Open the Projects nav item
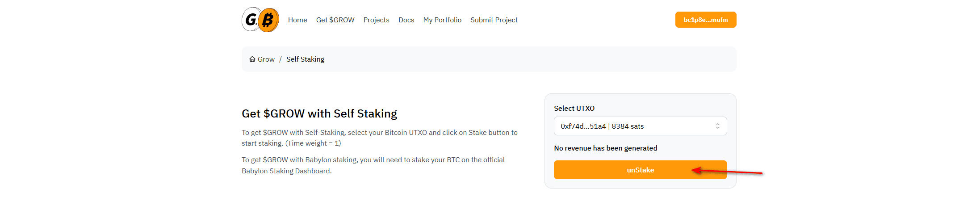The image size is (980, 218). pyautogui.click(x=376, y=20)
